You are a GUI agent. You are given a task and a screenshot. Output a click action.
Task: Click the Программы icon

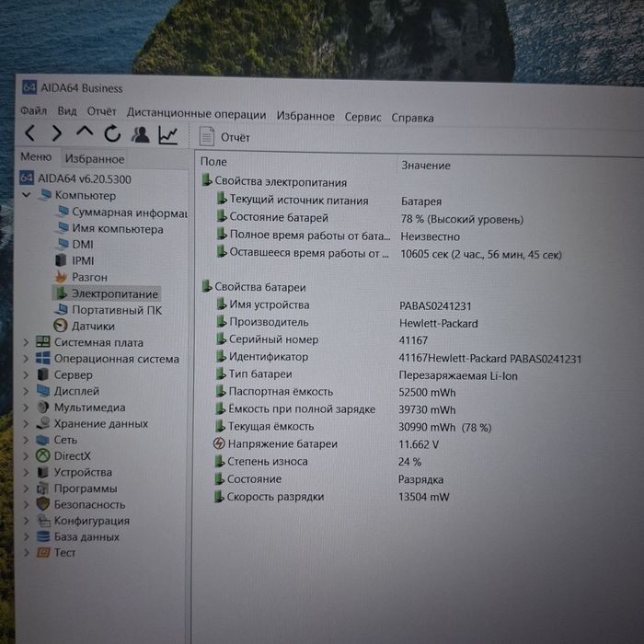point(42,488)
